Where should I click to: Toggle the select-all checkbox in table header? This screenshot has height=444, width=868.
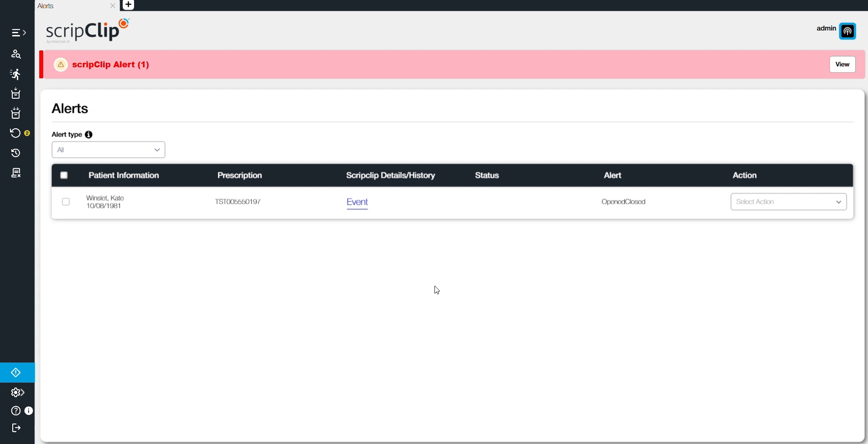(x=64, y=175)
